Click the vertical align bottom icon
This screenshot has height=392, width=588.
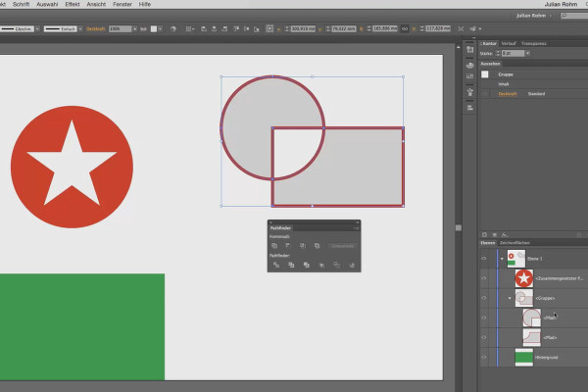(x=257, y=28)
